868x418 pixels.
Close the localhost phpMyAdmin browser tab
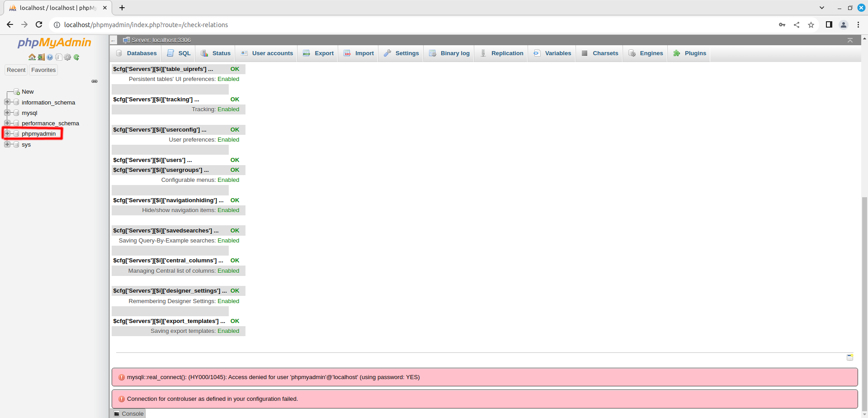pos(105,8)
